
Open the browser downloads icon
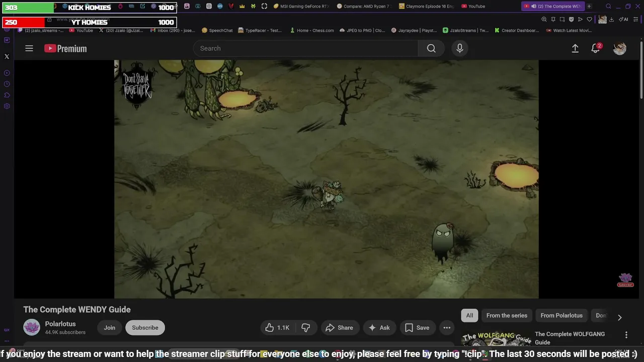tap(611, 20)
